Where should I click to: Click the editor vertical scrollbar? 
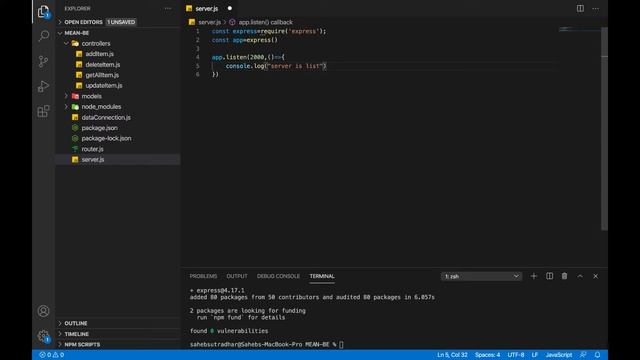point(604,129)
